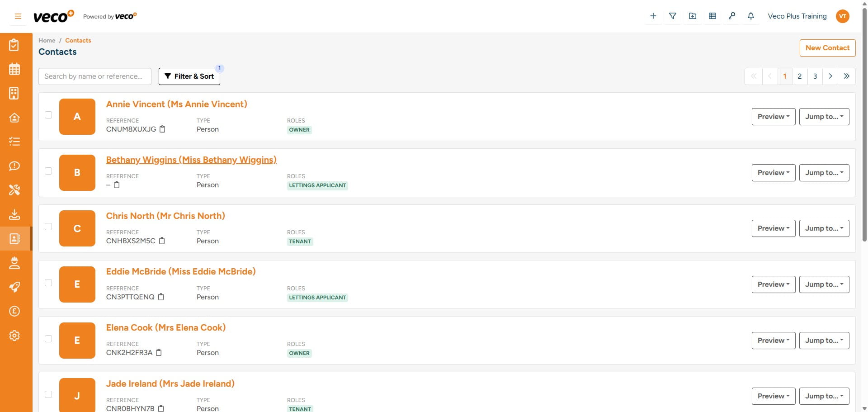Open the maintenance tools sidebar icon
Image resolution: width=868 pixels, height=412 pixels.
coord(14,190)
